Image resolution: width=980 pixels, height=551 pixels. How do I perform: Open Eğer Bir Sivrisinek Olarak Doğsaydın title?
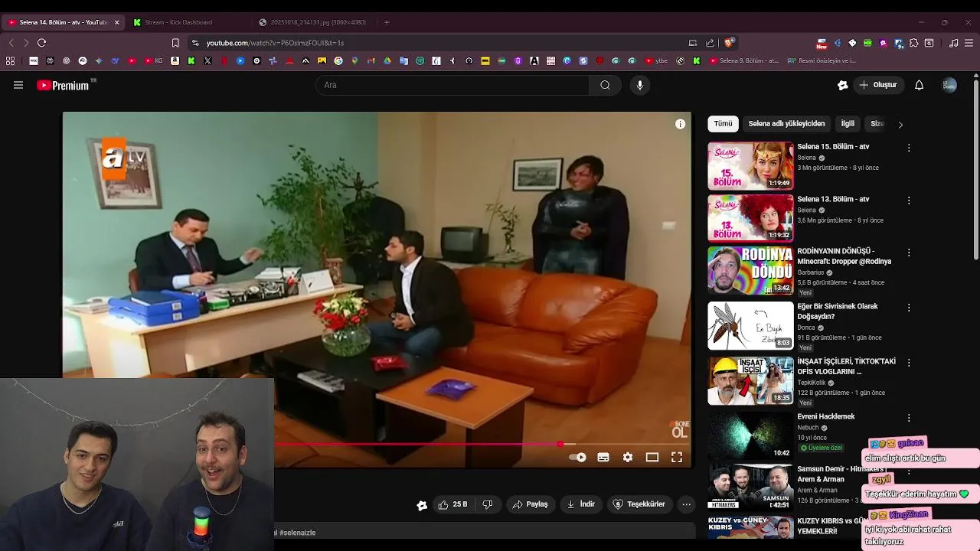[838, 311]
